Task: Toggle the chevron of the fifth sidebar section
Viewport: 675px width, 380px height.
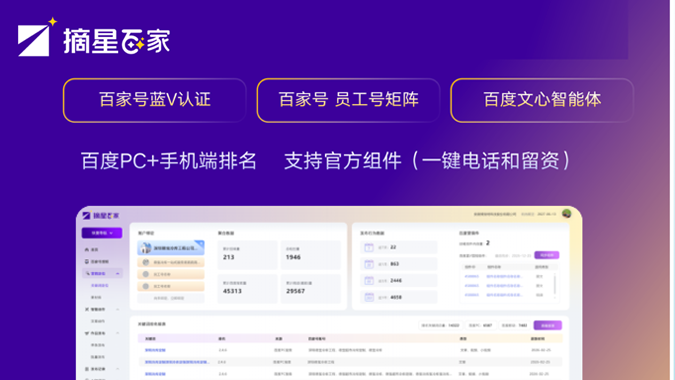Action: pyautogui.click(x=118, y=333)
